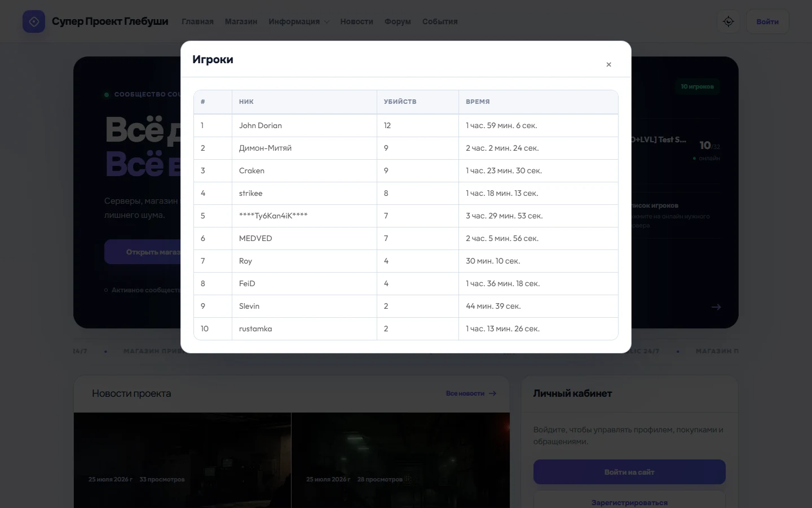Click the Игроки dialog title

(x=213, y=59)
